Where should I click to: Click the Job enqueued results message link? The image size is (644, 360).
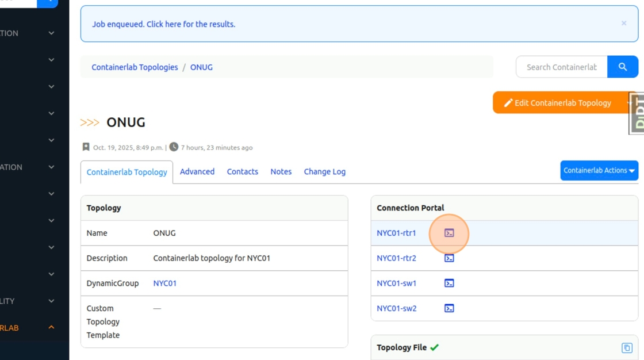click(x=164, y=24)
